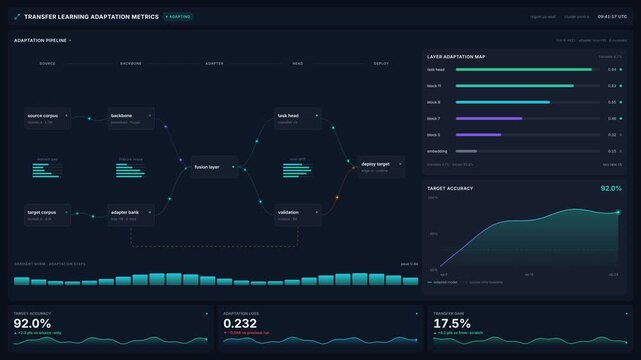The image size is (641, 360).
Task: Click the dashboard logo icon beside the title
Action: tap(17, 17)
